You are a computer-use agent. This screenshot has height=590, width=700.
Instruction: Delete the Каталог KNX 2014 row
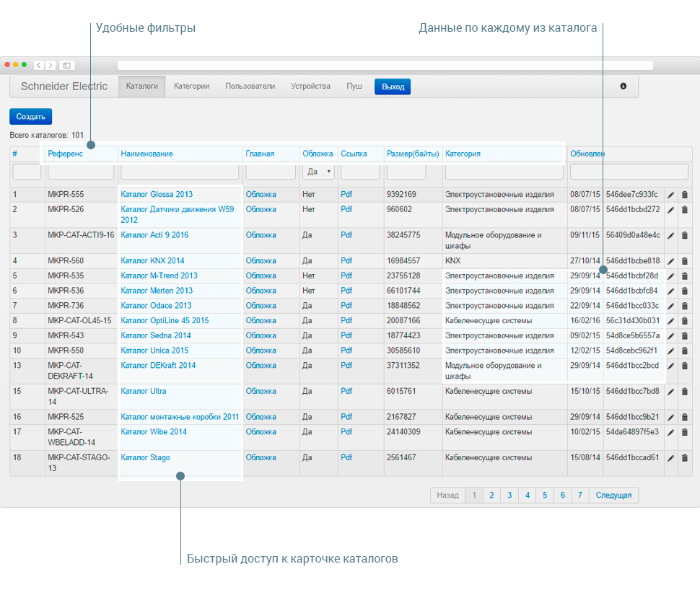point(684,261)
